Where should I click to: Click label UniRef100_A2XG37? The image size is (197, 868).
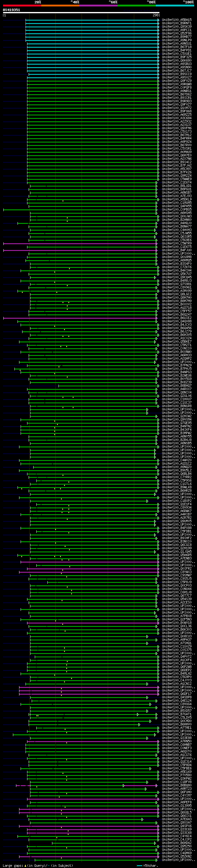pos(177,125)
